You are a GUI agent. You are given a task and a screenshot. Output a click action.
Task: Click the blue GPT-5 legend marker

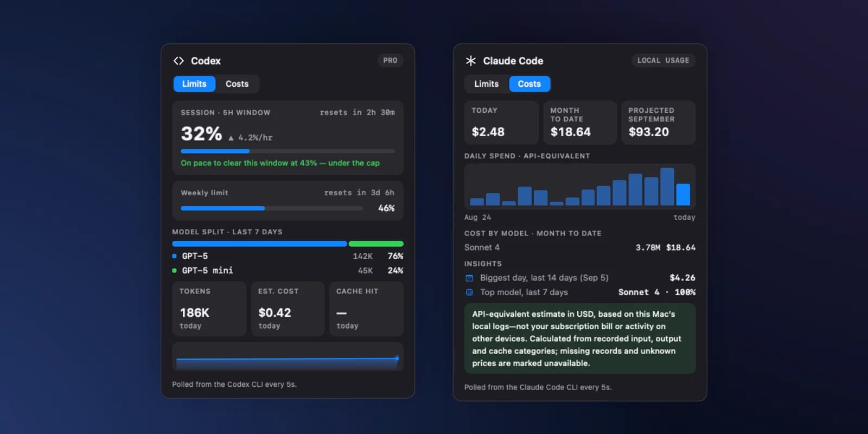[174, 256]
